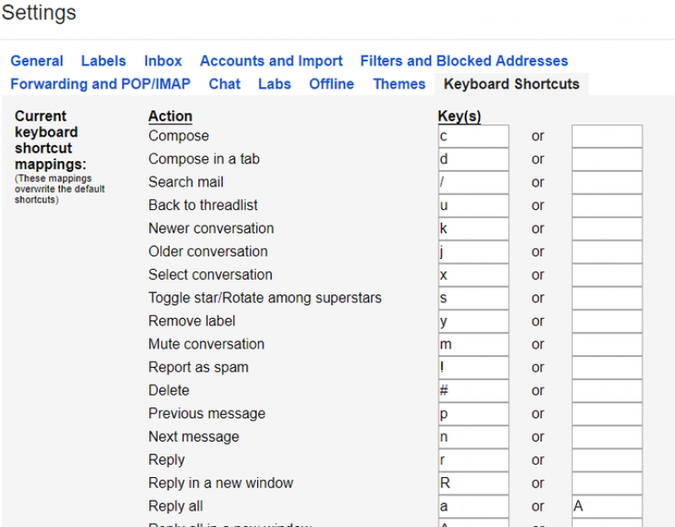
Task: Click the Reply all alternate key field
Action: pyautogui.click(x=607, y=507)
